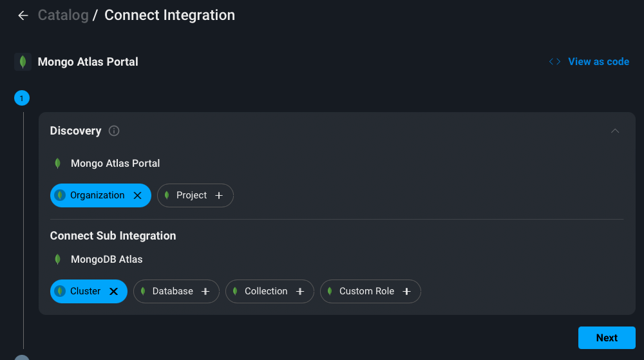Click the Mongo Atlas Portal header logo
The height and width of the screenshot is (360, 644).
click(x=23, y=62)
